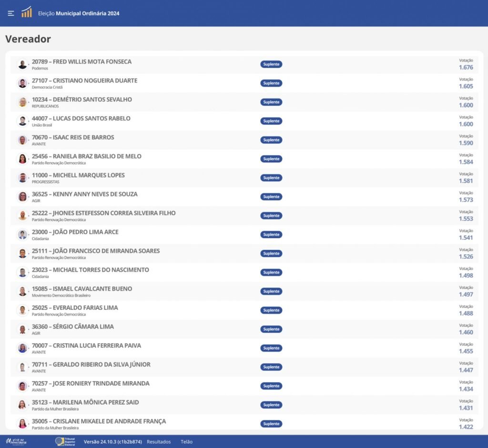Screen dimensions: 488x448
Task: Click Fred Willis Mota Fonseca's photo
Action: (22, 64)
